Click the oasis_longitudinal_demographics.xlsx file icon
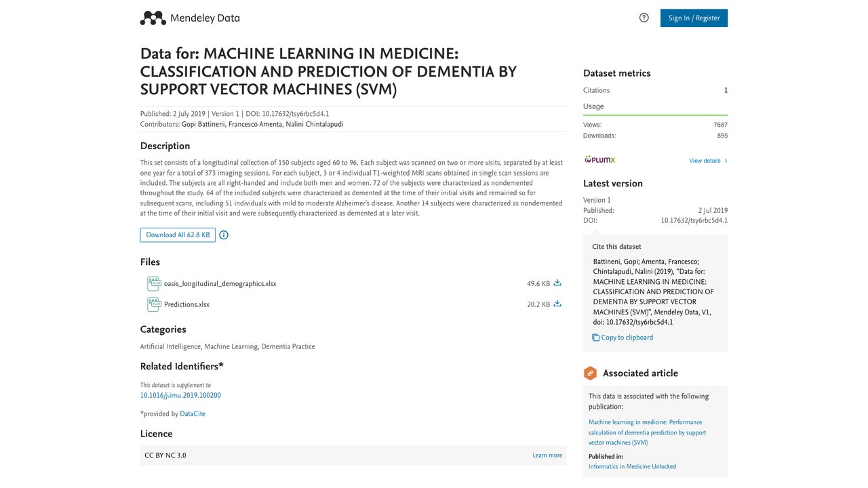 click(x=154, y=283)
